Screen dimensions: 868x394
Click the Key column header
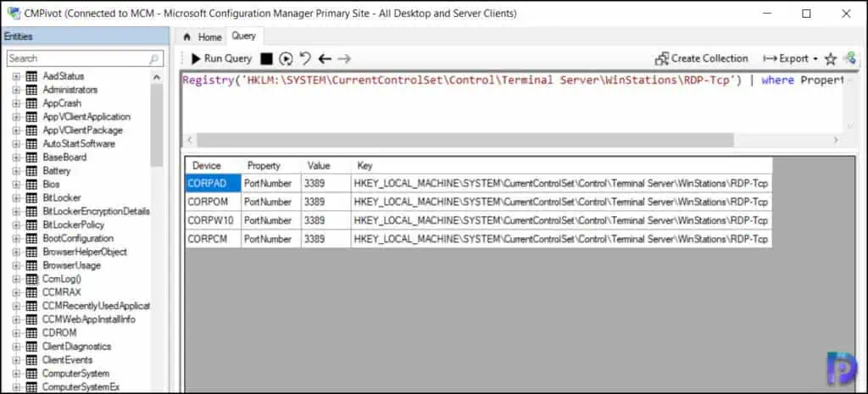pos(561,165)
